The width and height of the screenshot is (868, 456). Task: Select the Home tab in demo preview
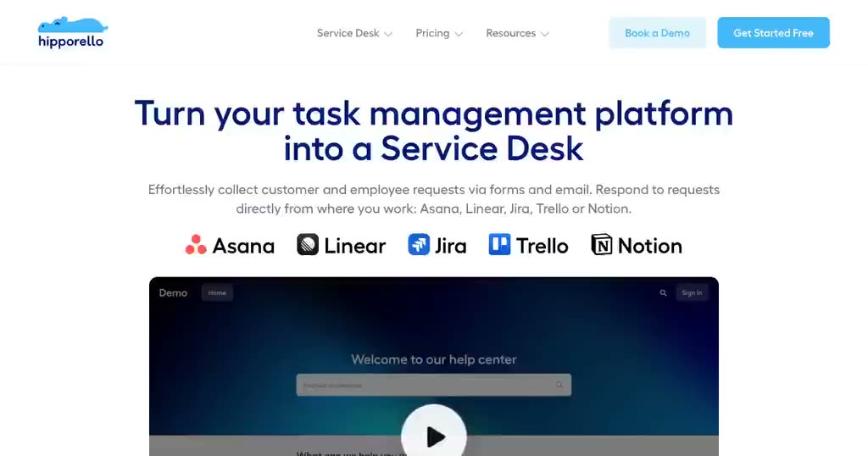coord(217,292)
